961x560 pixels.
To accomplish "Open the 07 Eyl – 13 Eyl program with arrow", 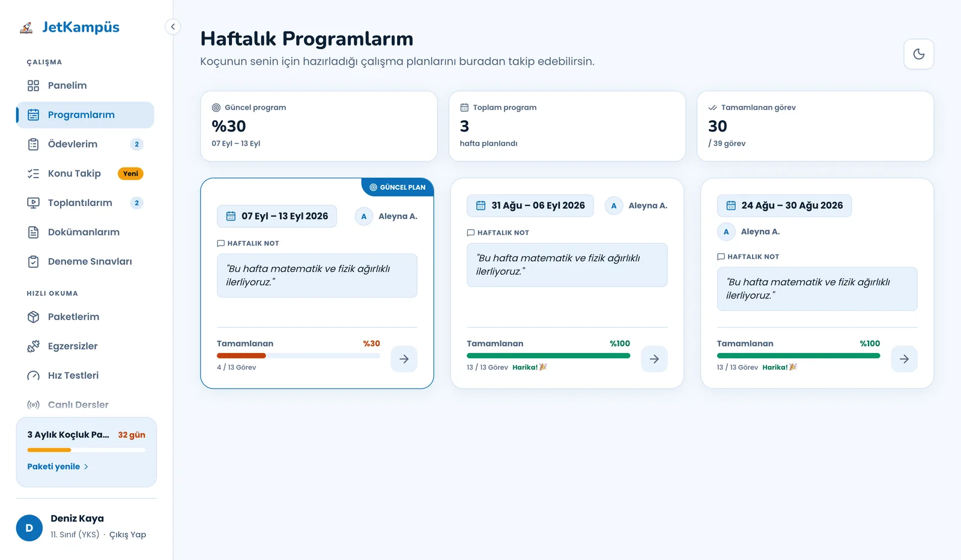I will [404, 359].
